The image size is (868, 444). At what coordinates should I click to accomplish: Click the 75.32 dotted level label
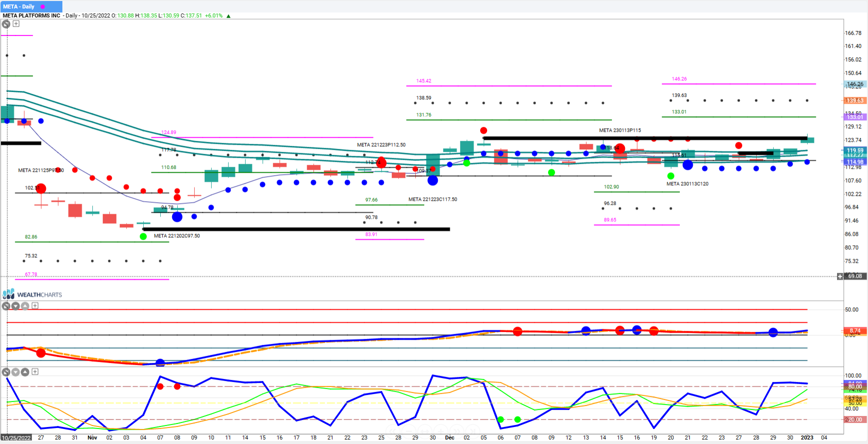pos(31,256)
